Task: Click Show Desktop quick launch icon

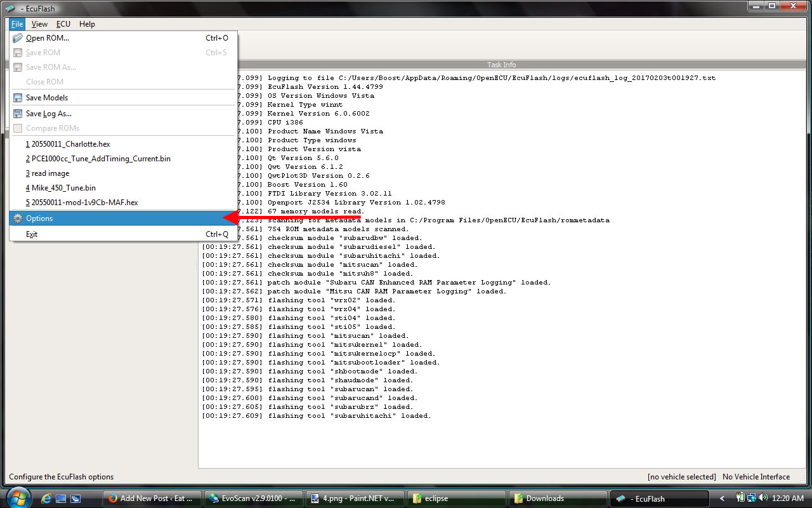Action: (61, 499)
